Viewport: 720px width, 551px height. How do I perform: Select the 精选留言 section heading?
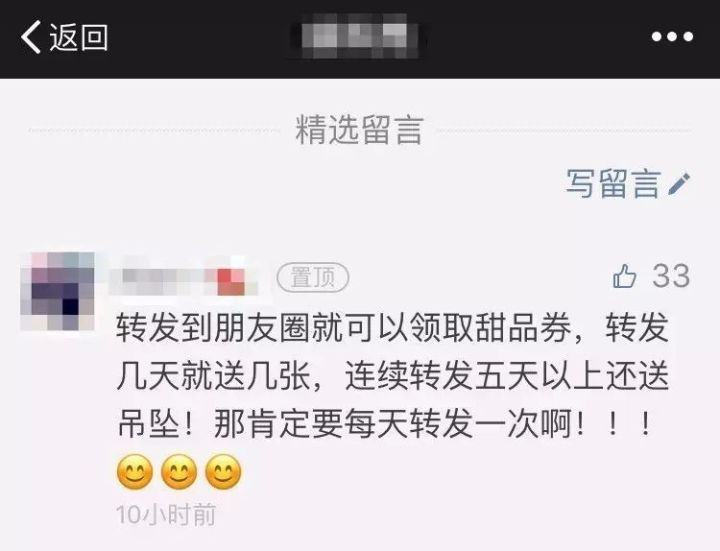coord(359,130)
